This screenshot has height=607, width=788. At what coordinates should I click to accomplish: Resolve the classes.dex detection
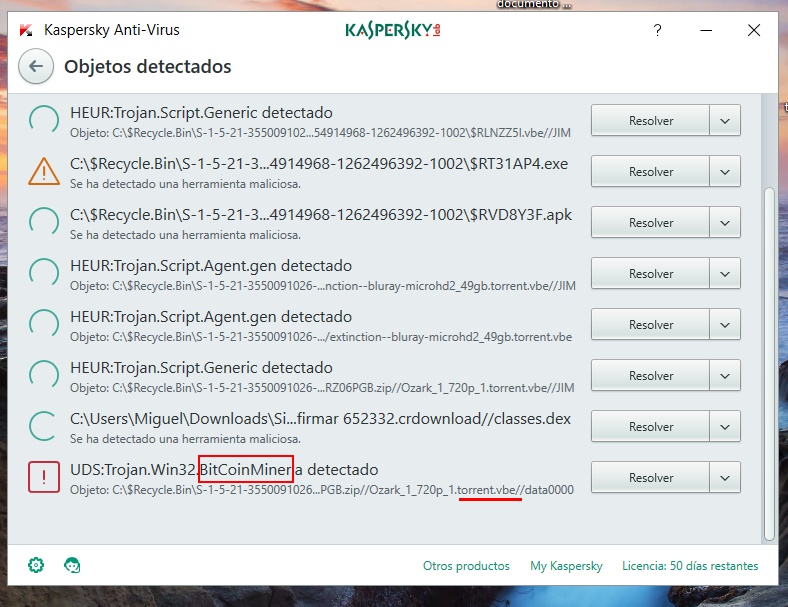coord(650,426)
